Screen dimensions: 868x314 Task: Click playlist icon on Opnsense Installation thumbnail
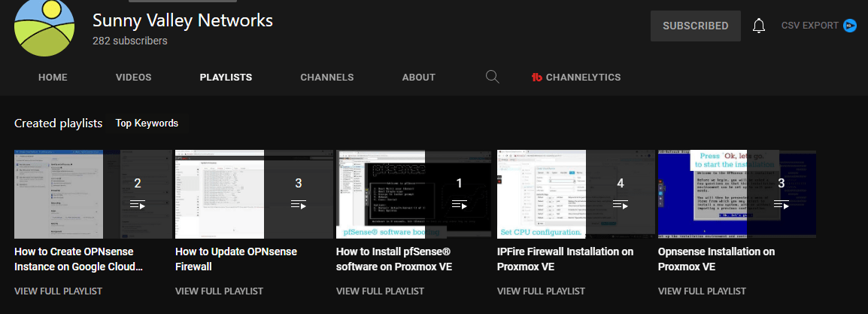[781, 204]
